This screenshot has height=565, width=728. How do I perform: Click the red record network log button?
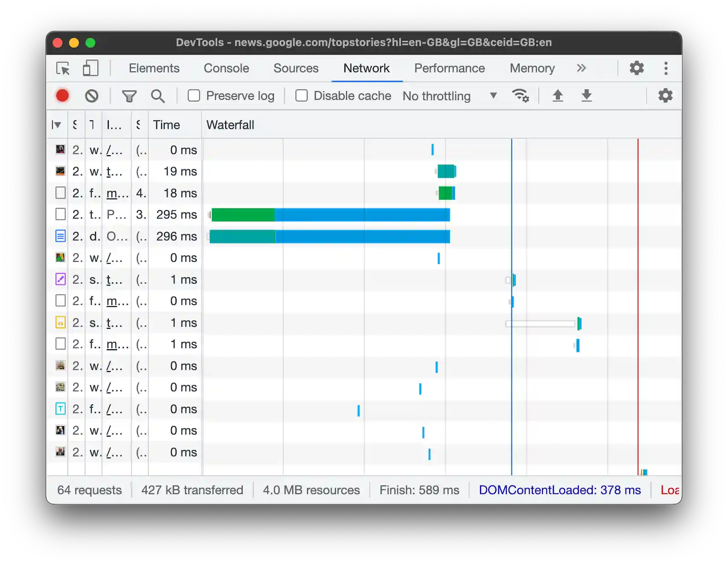coord(62,96)
